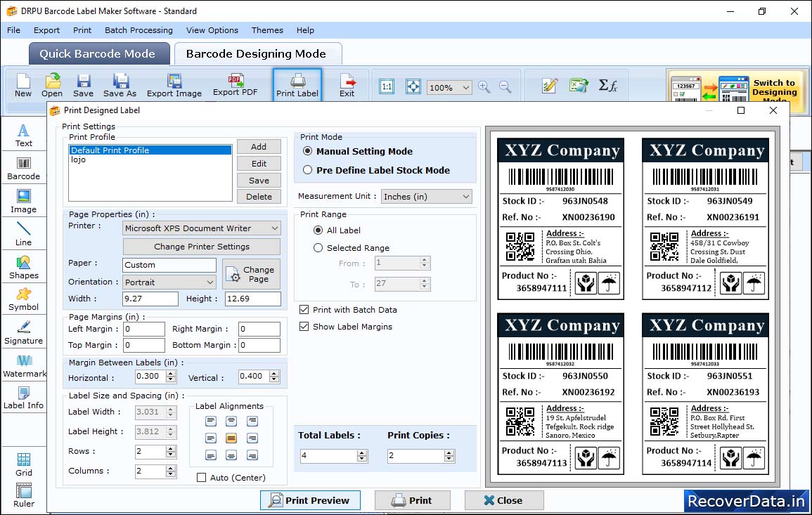Choose the Signature tool

point(24,332)
